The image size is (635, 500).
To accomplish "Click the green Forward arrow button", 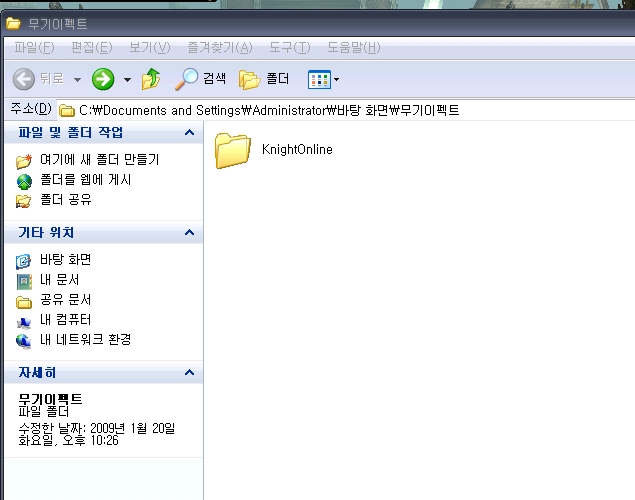I will tap(103, 79).
